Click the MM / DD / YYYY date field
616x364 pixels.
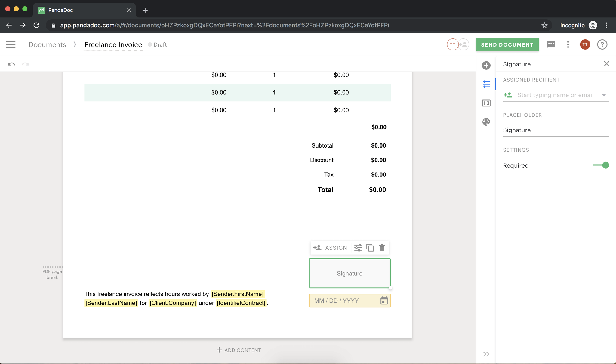point(350,301)
